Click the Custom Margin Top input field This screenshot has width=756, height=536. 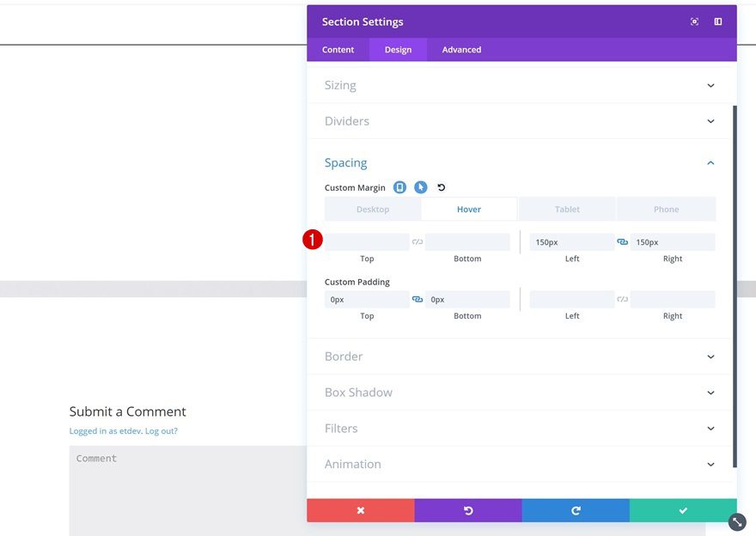(x=367, y=242)
